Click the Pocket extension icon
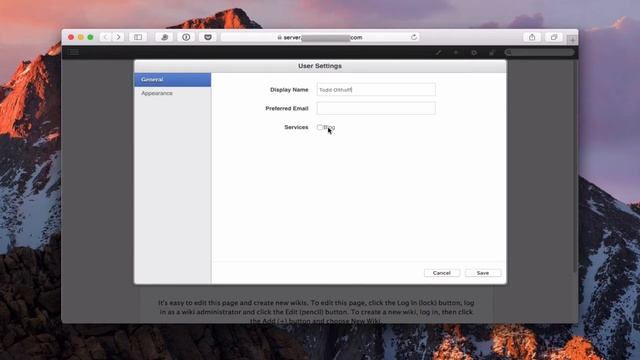 pyautogui.click(x=208, y=37)
